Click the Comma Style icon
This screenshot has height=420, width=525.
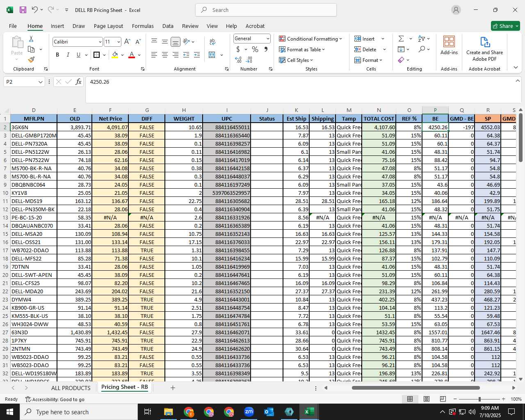pos(266,49)
